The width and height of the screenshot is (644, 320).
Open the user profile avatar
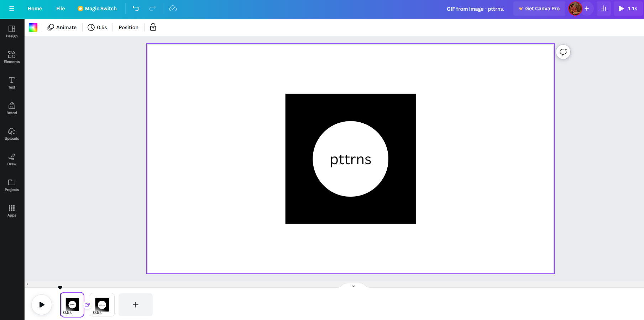pyautogui.click(x=575, y=9)
